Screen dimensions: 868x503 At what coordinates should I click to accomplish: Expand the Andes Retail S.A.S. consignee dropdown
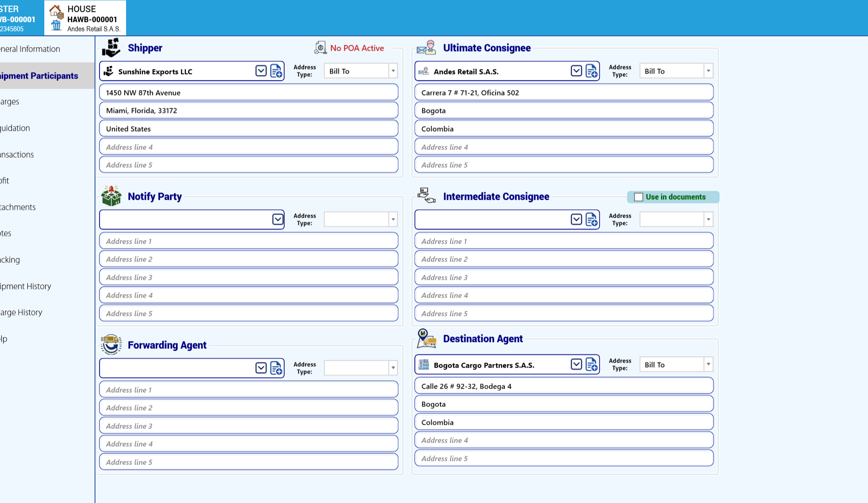pos(576,71)
